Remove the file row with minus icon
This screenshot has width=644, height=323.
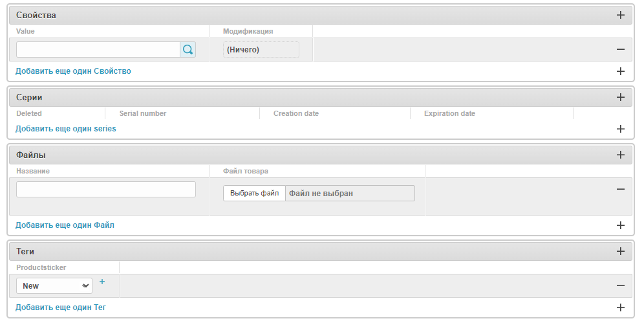click(x=621, y=189)
